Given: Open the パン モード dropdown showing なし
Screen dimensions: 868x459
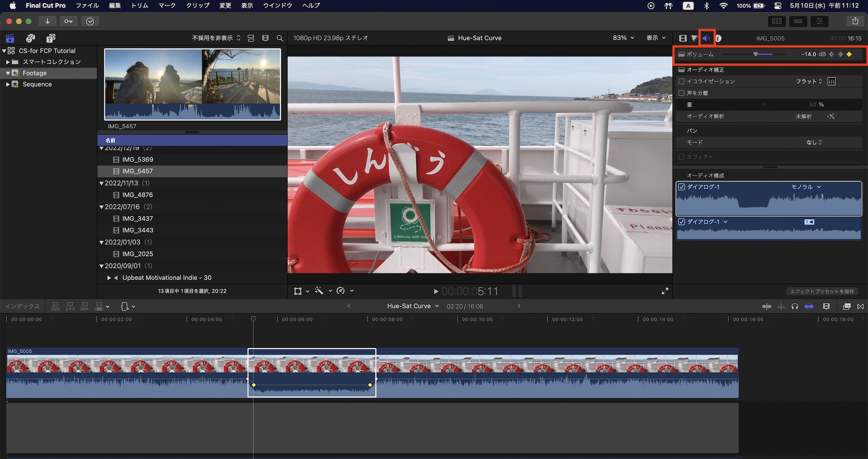Looking at the screenshot, I should point(814,142).
